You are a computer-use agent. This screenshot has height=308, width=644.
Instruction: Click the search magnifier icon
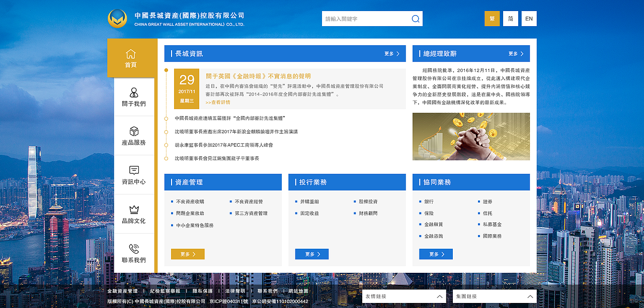[416, 19]
